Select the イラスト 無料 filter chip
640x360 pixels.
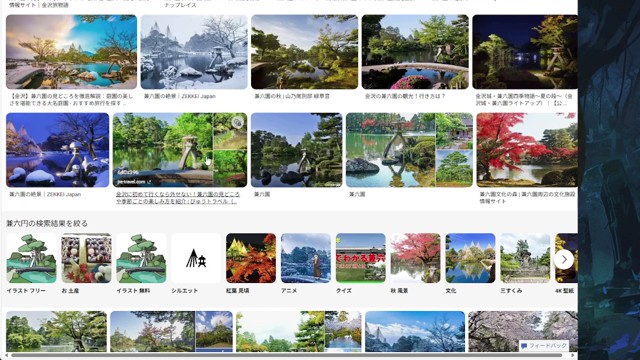141,264
